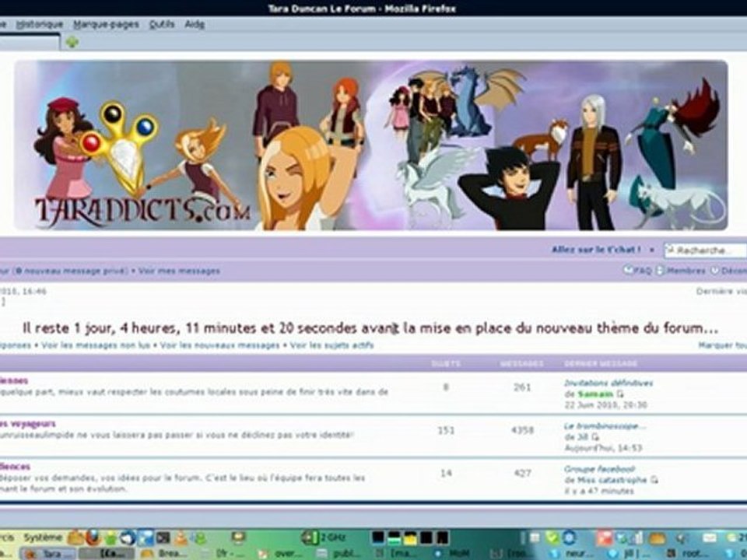Screen dimensions: 747x560
Task: View latest post icon in trombinoscope row
Action: [x=595, y=436]
